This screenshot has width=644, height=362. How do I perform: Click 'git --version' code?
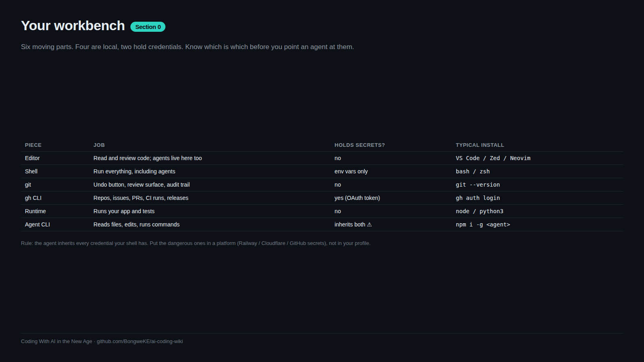coord(478,185)
